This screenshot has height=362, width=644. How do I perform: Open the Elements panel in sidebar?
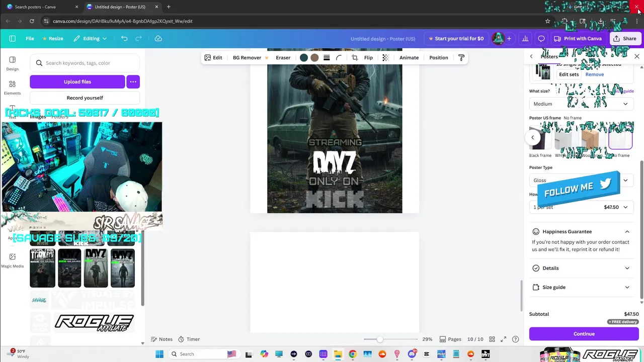click(x=13, y=87)
